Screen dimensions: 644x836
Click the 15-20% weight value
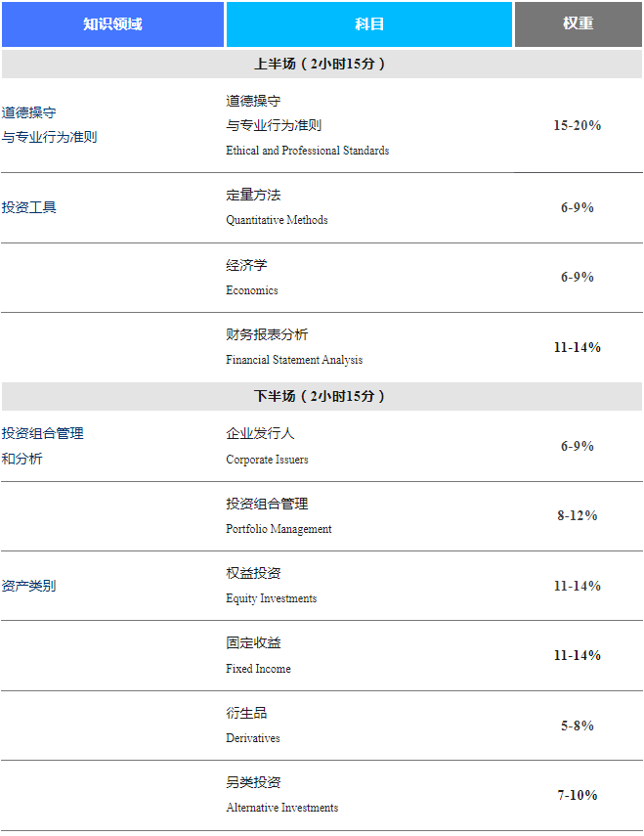(577, 126)
